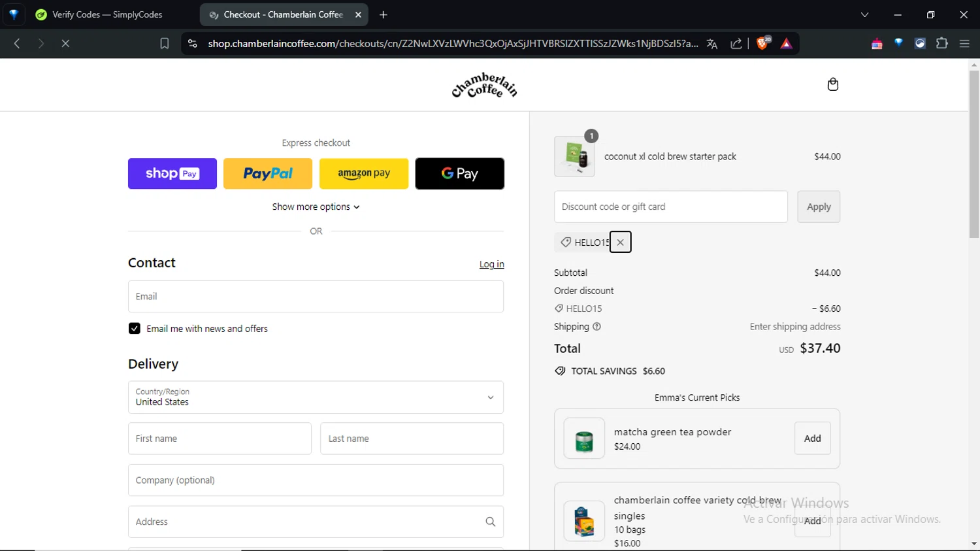Click the page vertical scrollbar
Screen dimensions: 980x551
click(974, 154)
